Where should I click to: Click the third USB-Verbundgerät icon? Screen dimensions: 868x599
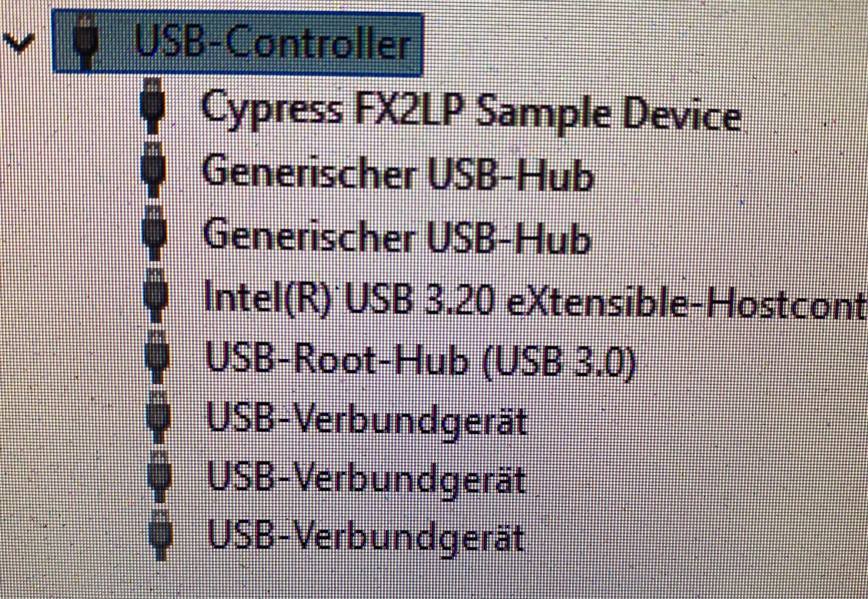[160, 535]
